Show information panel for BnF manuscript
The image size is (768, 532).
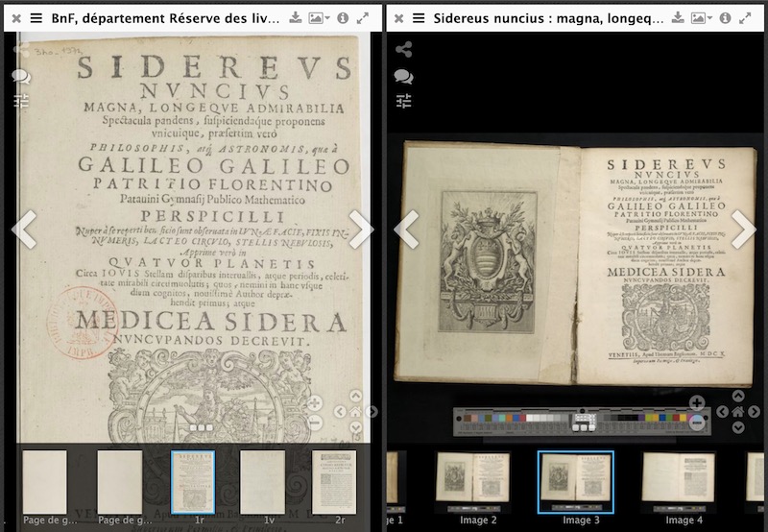[343, 18]
